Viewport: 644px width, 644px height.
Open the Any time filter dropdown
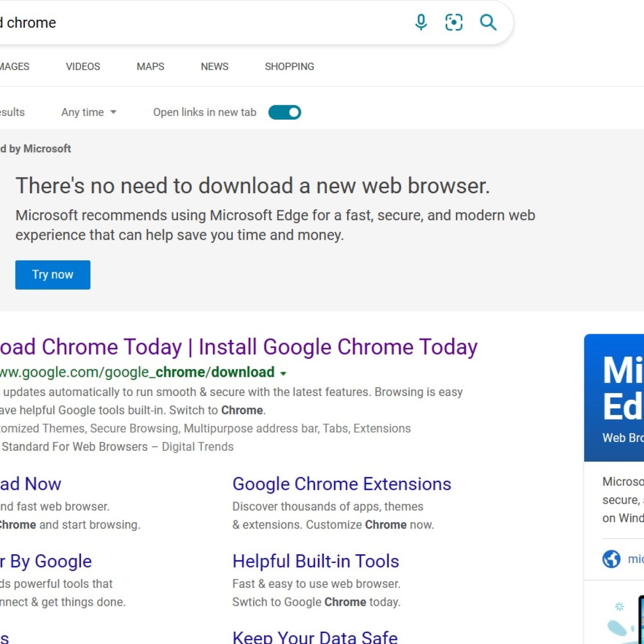click(89, 112)
